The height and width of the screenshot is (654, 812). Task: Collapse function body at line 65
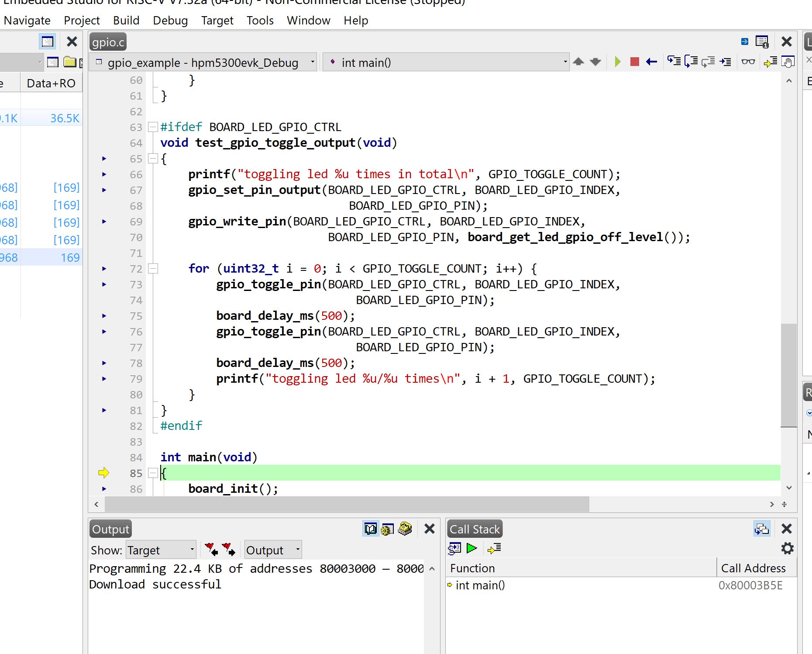[x=153, y=159]
